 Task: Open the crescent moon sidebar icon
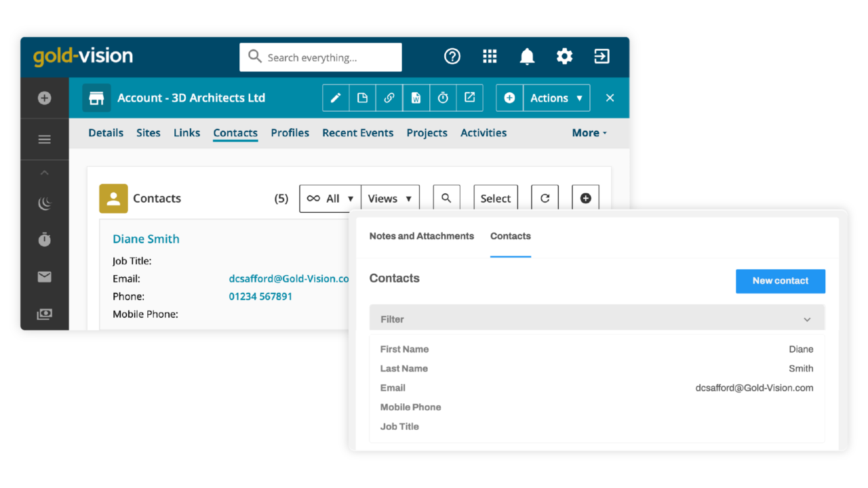click(45, 203)
